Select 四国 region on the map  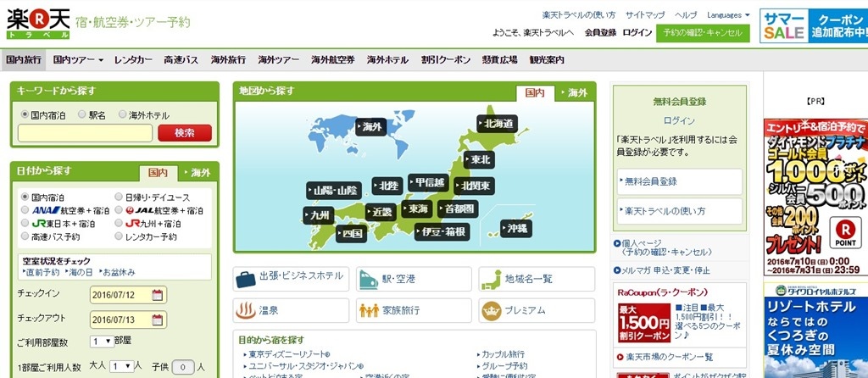pyautogui.click(x=351, y=233)
